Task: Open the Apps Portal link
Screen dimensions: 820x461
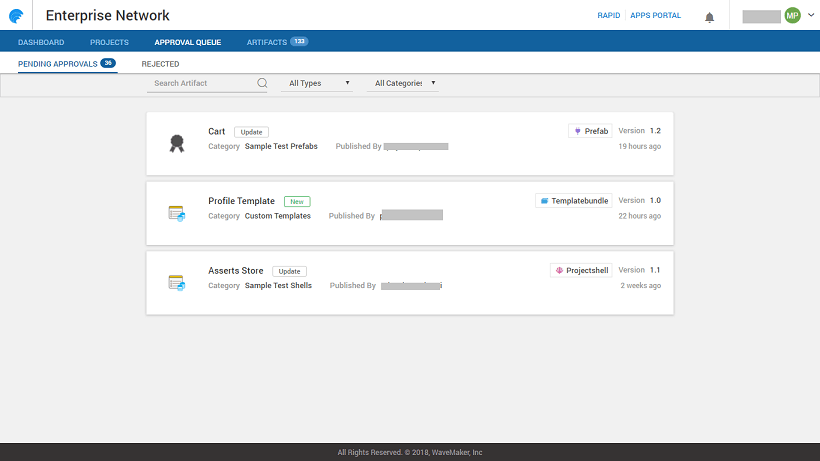Action: 656,16
